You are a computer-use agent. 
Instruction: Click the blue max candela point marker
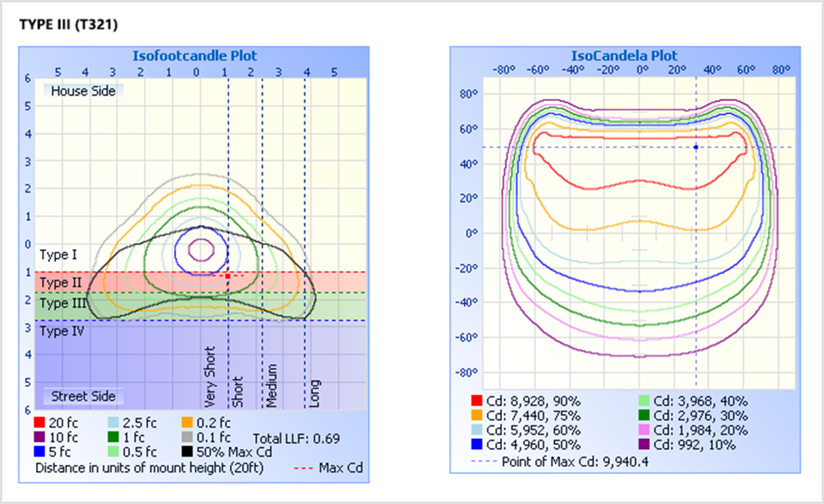pos(695,147)
